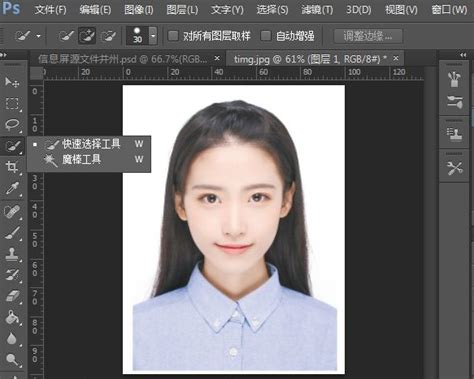Viewport: 474px width, 379px height.
Task: Open the Filter menu 滤镜(T)
Action: 317,10
